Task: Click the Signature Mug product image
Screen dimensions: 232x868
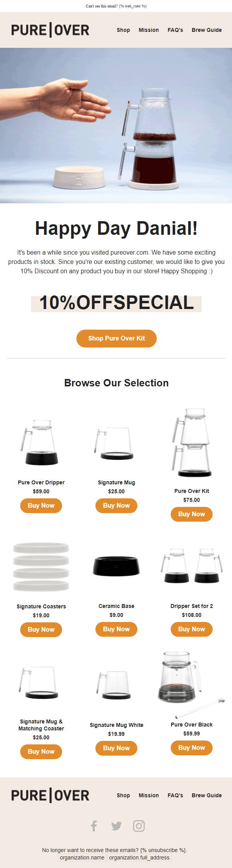Action: (114, 443)
